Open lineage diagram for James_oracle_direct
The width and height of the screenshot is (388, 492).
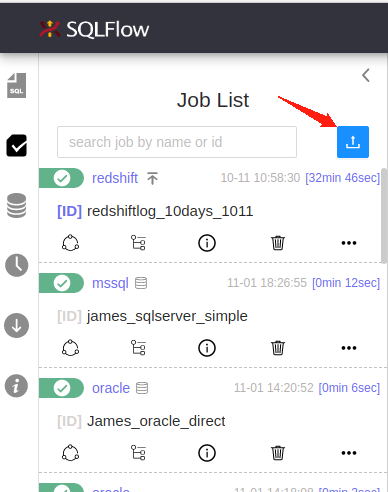tap(70, 453)
